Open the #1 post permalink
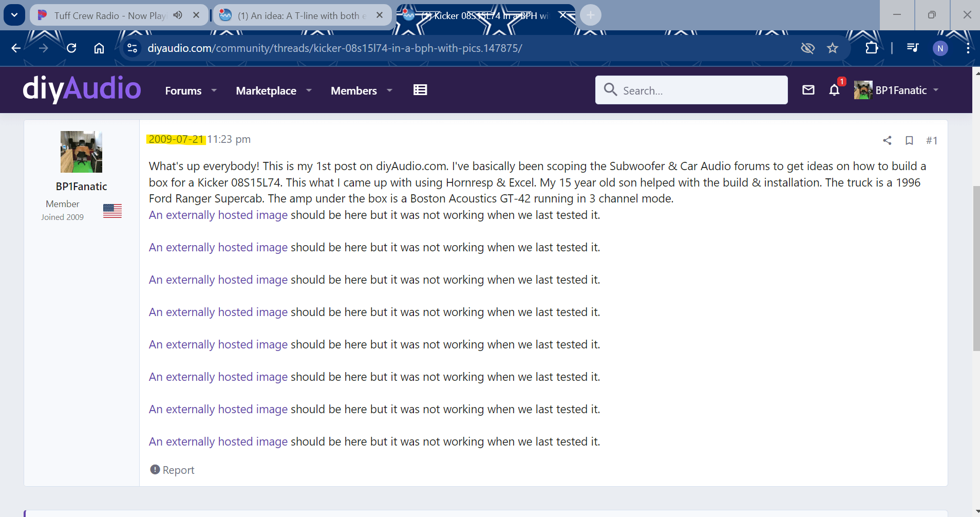The height and width of the screenshot is (517, 980). coord(932,140)
